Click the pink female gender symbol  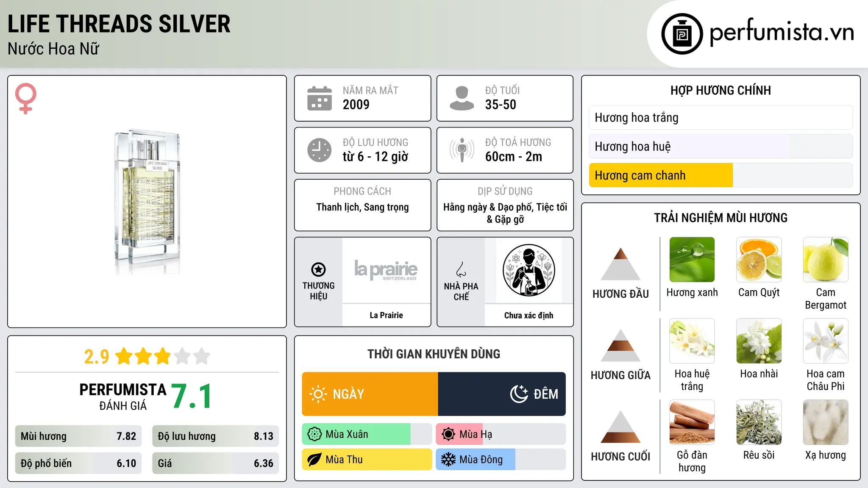[x=25, y=98]
